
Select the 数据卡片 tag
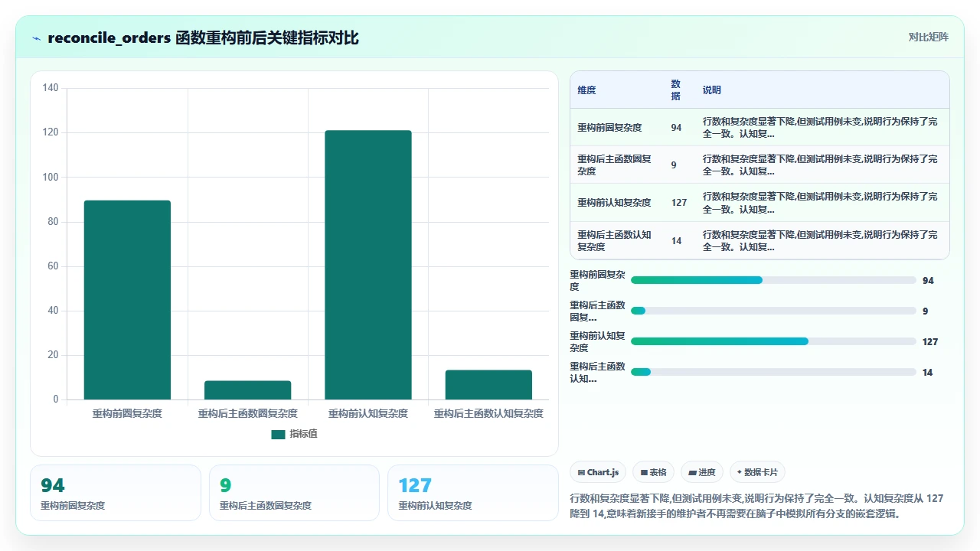[x=757, y=472]
